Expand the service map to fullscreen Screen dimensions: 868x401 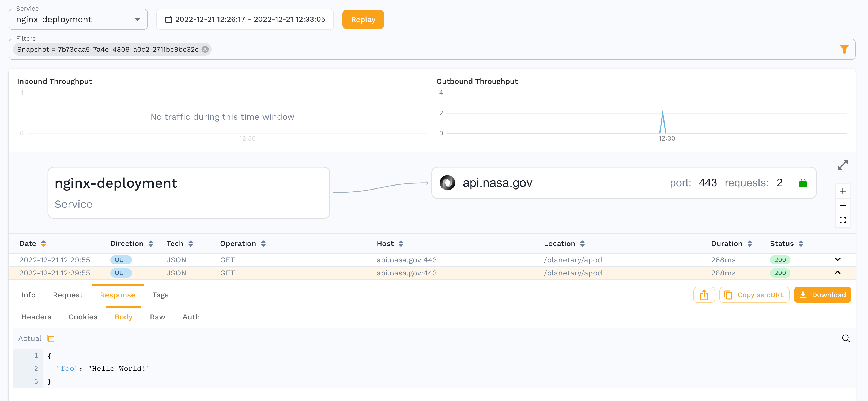pos(843,165)
